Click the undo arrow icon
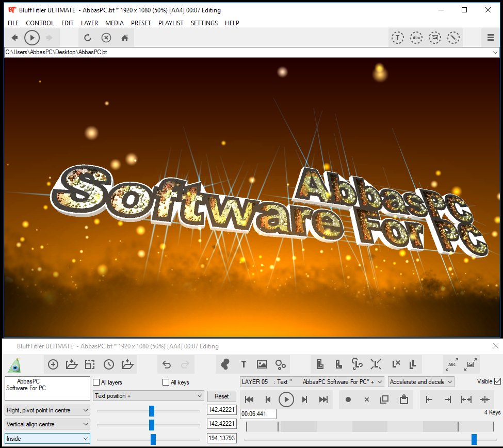 click(167, 364)
